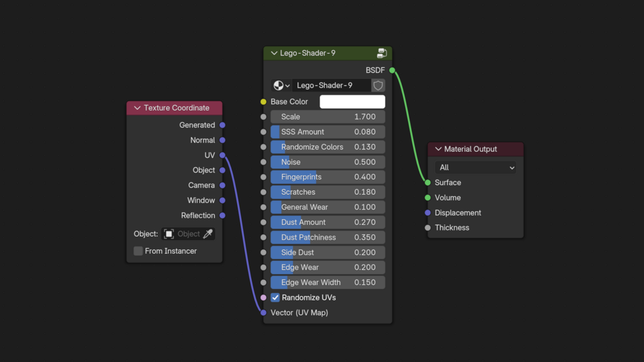The width and height of the screenshot is (644, 362).
Task: Click the Edge Wear input socket
Action: 263,267
